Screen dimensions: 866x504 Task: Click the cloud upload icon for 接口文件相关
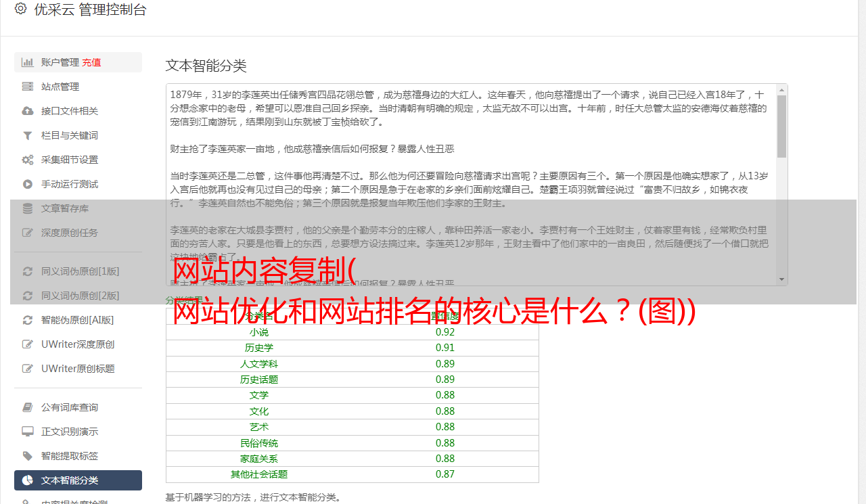28,111
